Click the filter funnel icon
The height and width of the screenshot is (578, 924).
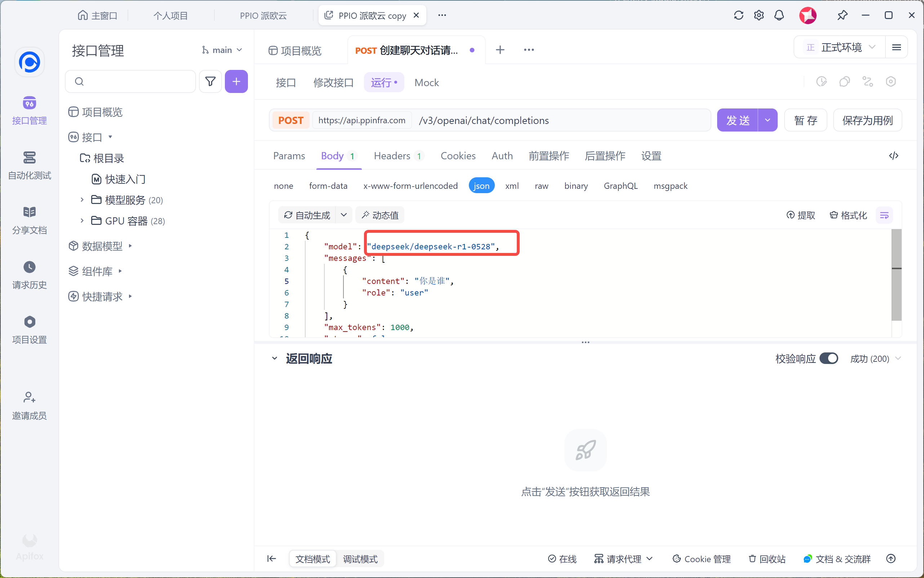point(210,81)
